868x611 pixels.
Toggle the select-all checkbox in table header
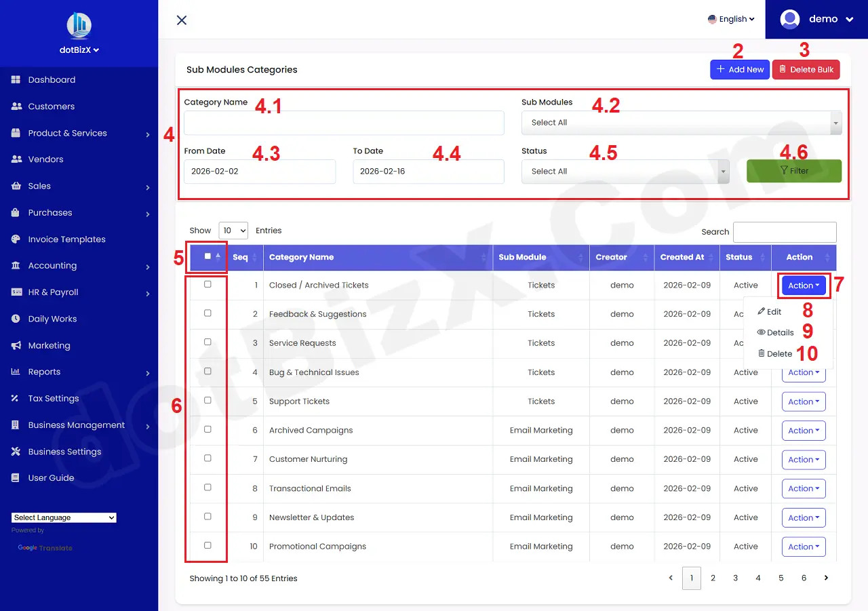pyautogui.click(x=208, y=256)
